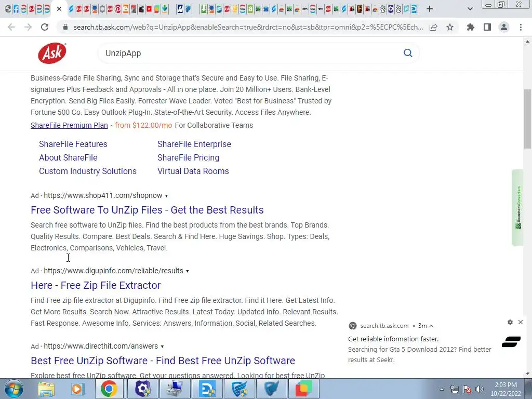This screenshot has height=399, width=532.
Task: Open the multicolor squares taskbar app
Action: click(303, 389)
